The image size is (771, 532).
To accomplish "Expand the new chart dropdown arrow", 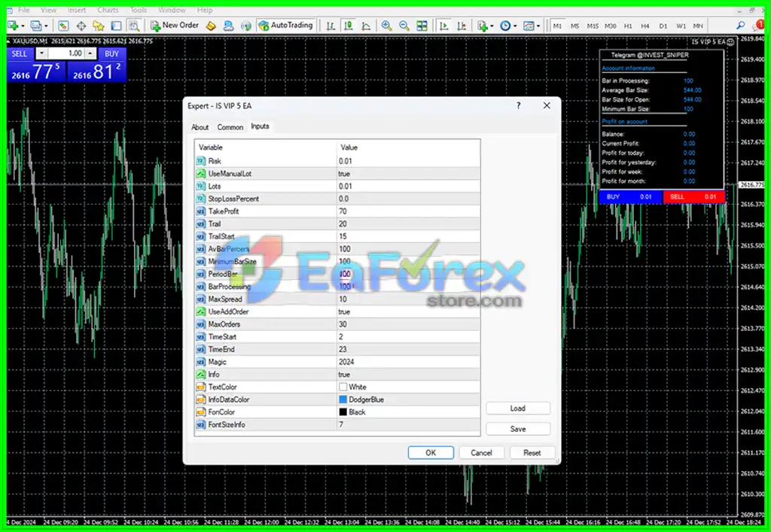I will click(23, 26).
